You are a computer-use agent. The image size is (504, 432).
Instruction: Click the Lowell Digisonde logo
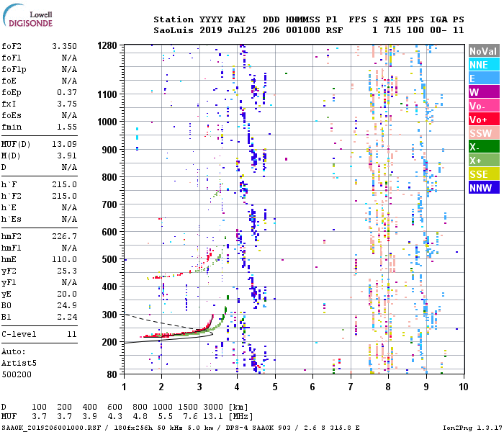tap(27, 15)
